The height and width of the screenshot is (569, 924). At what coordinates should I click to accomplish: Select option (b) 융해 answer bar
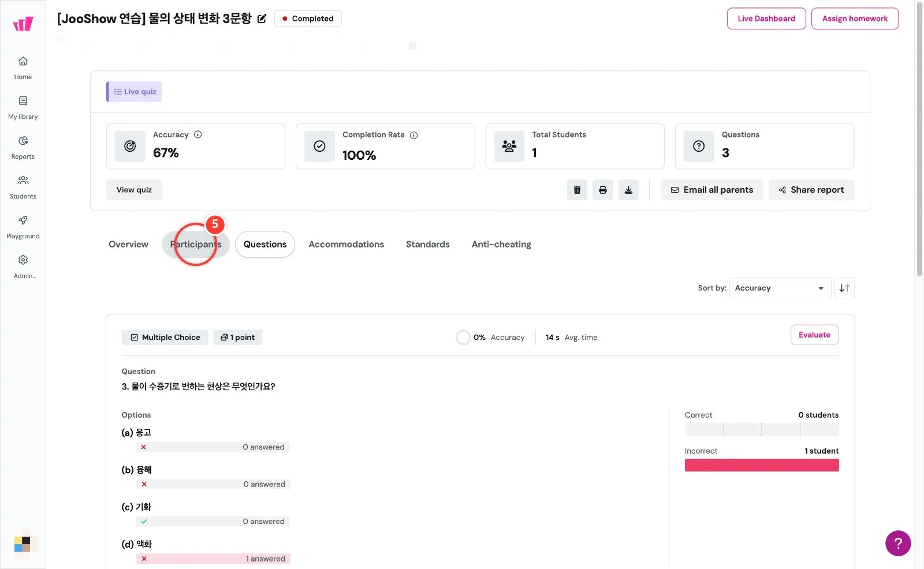[213, 484]
